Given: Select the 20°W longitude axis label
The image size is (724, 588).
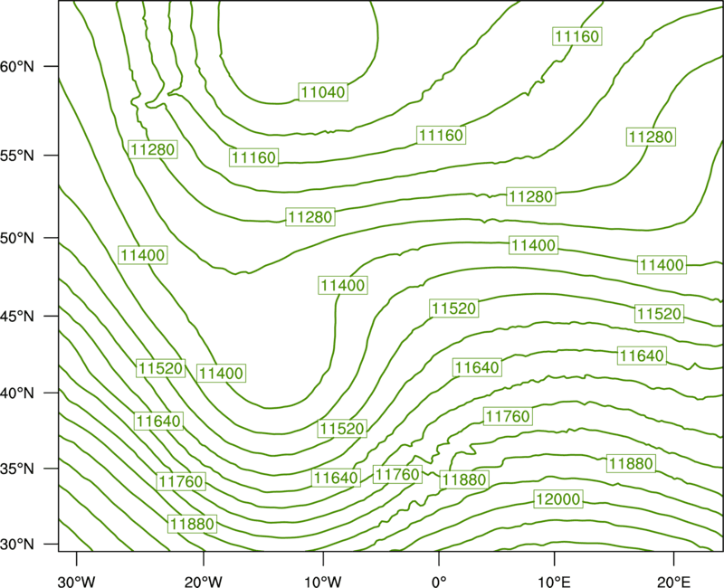Looking at the screenshot, I should click(203, 582).
